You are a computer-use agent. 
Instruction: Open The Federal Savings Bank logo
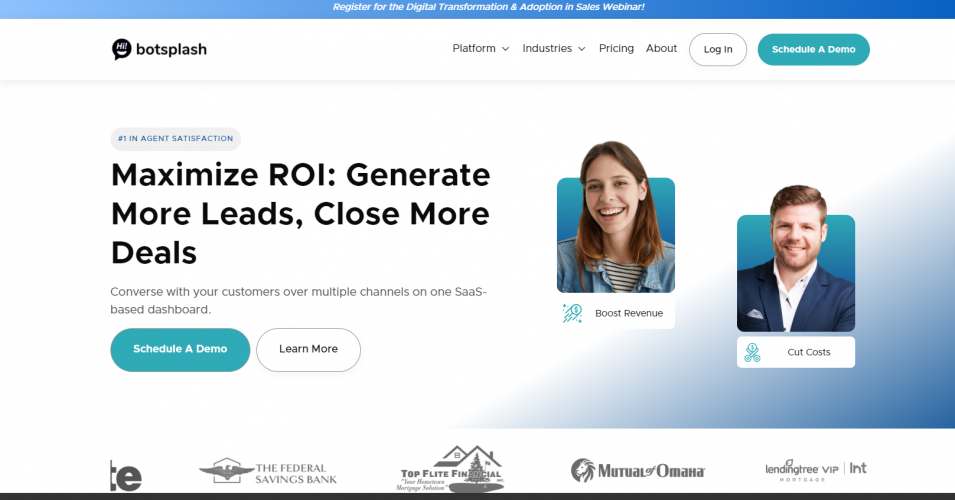[268, 471]
